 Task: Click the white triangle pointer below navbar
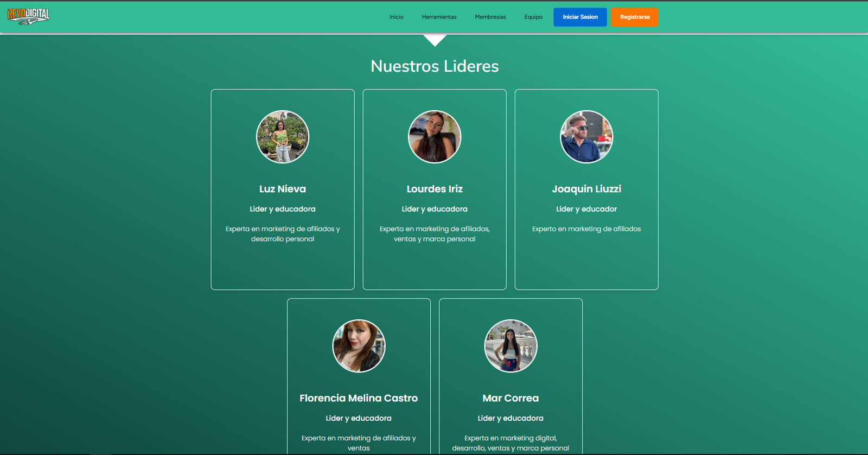tap(435, 40)
